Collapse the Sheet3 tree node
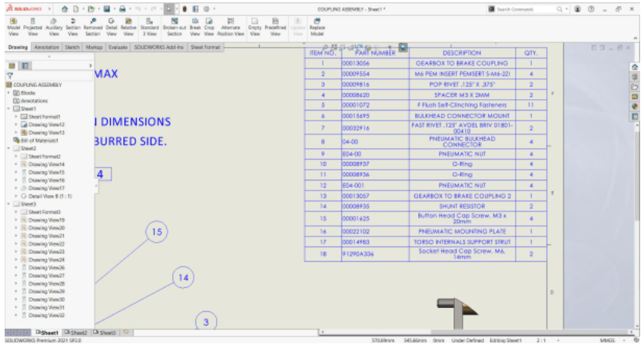Screen dimensions: 644x351 [8, 204]
